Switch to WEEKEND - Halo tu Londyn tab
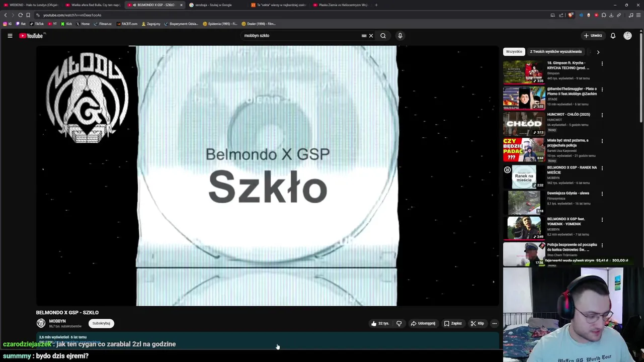This screenshot has height=362, width=644. point(31,5)
